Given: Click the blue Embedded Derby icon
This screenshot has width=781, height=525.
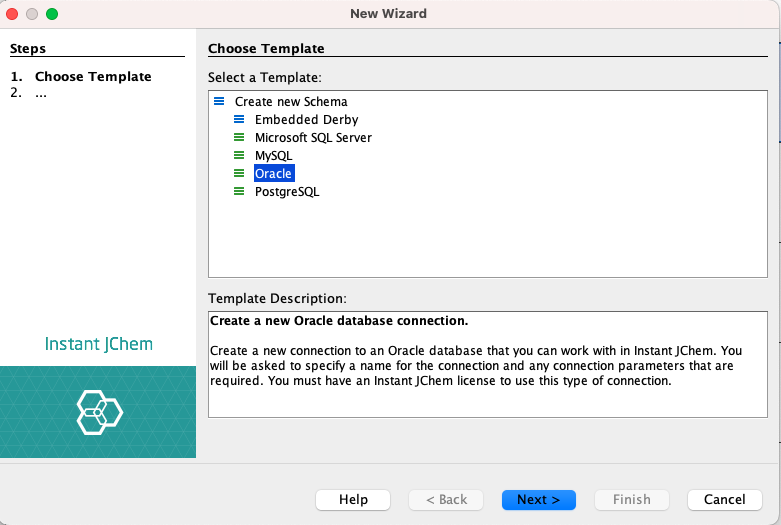Looking at the screenshot, I should tap(239, 119).
